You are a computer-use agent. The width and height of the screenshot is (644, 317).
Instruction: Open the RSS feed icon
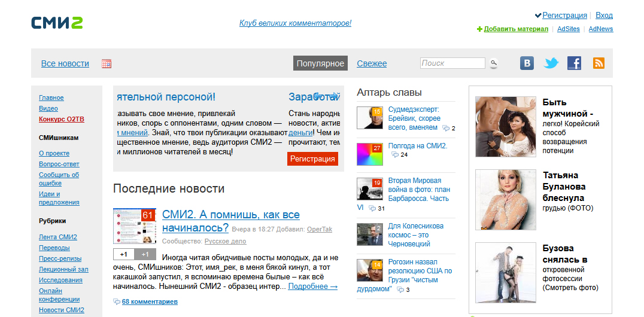click(x=599, y=63)
